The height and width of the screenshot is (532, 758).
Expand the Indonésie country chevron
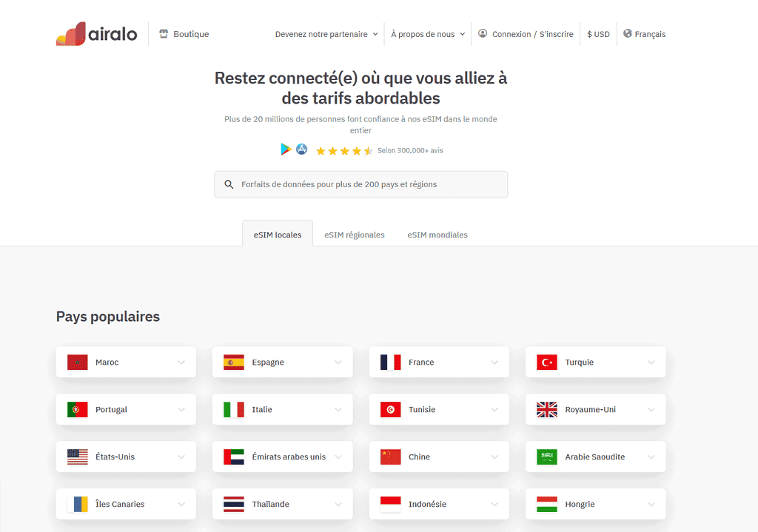click(x=494, y=505)
